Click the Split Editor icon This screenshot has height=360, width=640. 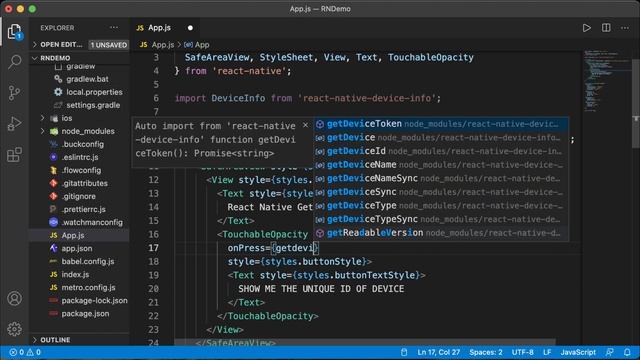[606, 28]
